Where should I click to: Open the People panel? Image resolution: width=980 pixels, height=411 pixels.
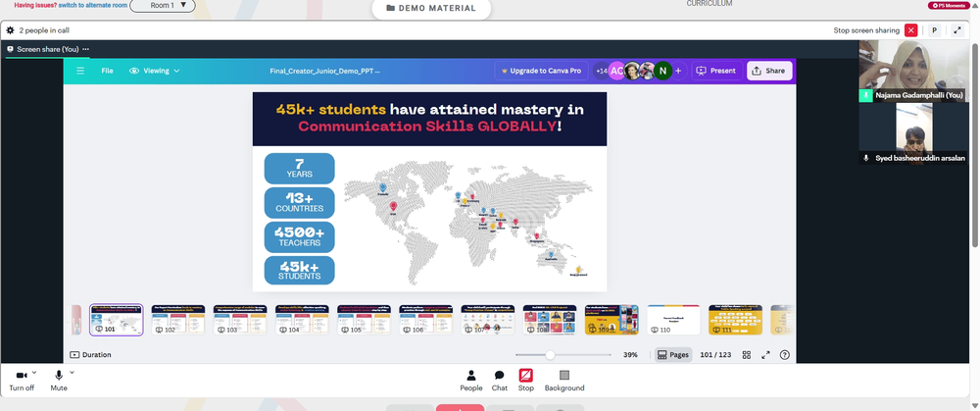click(x=471, y=381)
